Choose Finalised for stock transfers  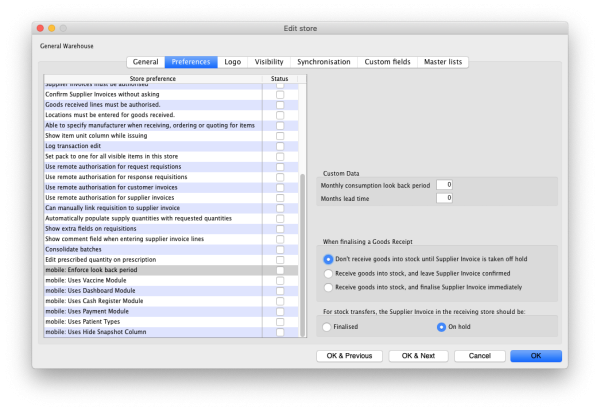(327, 326)
